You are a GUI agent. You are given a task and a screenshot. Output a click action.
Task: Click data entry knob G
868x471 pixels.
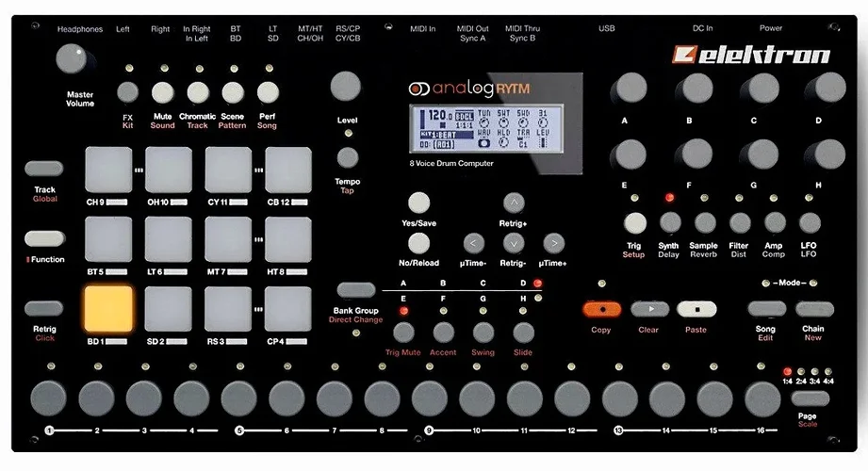click(x=762, y=154)
